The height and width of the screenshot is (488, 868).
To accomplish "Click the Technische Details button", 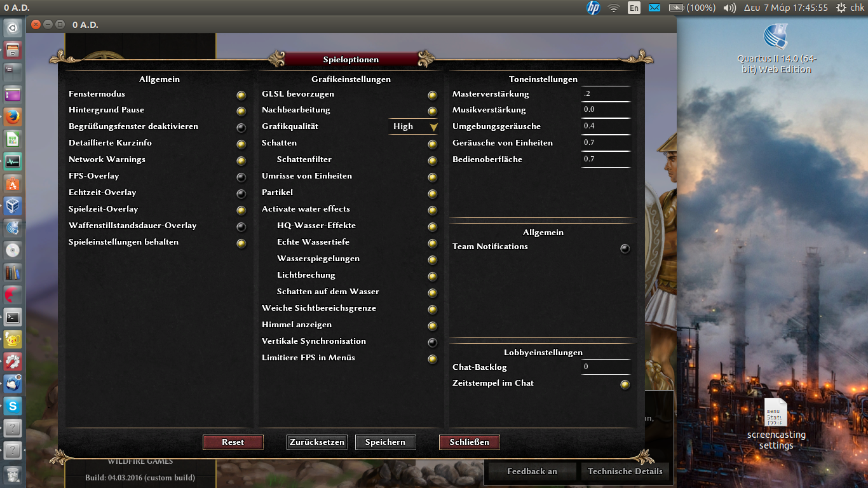I will 625,471.
